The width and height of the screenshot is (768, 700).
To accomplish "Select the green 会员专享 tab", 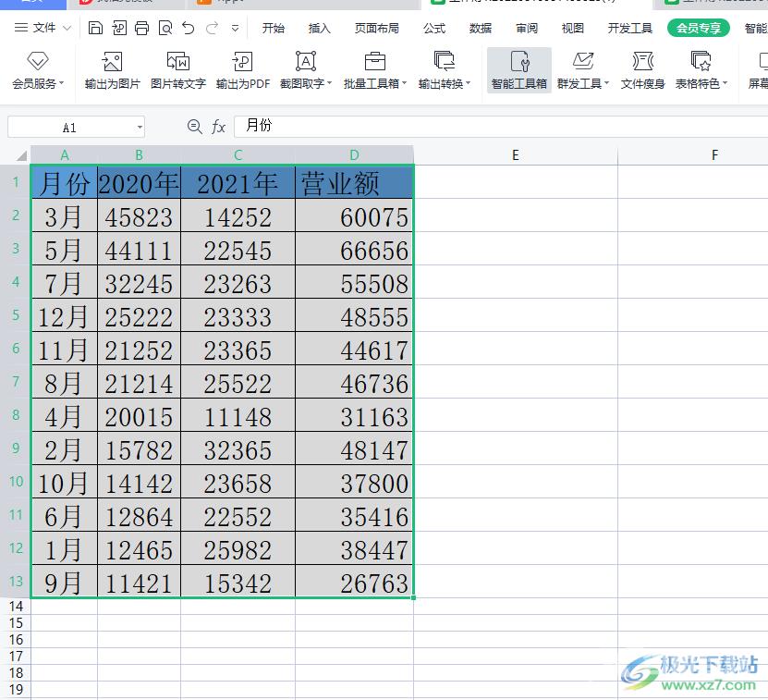I will (x=699, y=29).
